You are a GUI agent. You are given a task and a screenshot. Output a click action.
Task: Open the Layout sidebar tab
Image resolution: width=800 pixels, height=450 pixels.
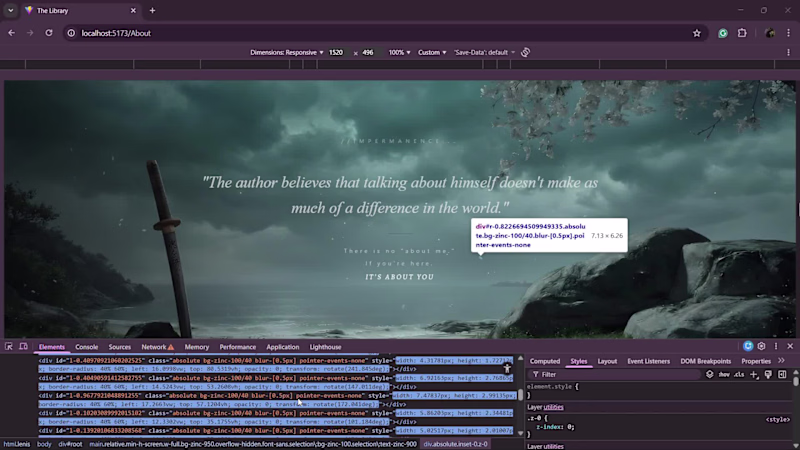pos(607,361)
